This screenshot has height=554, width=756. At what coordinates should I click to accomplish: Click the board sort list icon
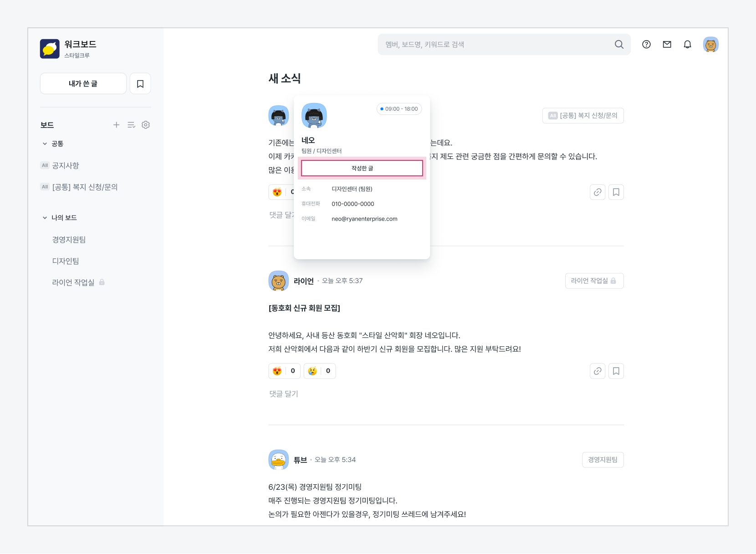(131, 125)
